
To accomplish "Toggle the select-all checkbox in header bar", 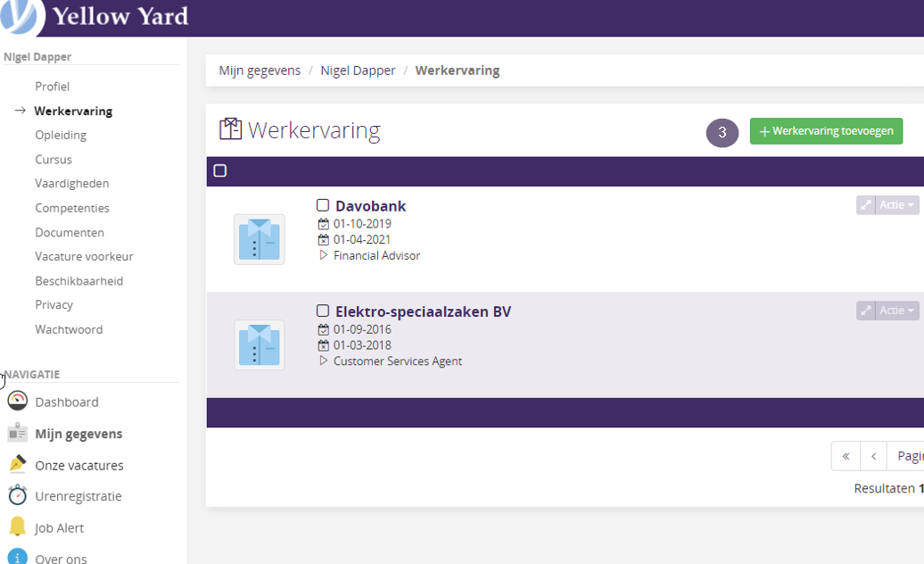I will tap(219, 170).
